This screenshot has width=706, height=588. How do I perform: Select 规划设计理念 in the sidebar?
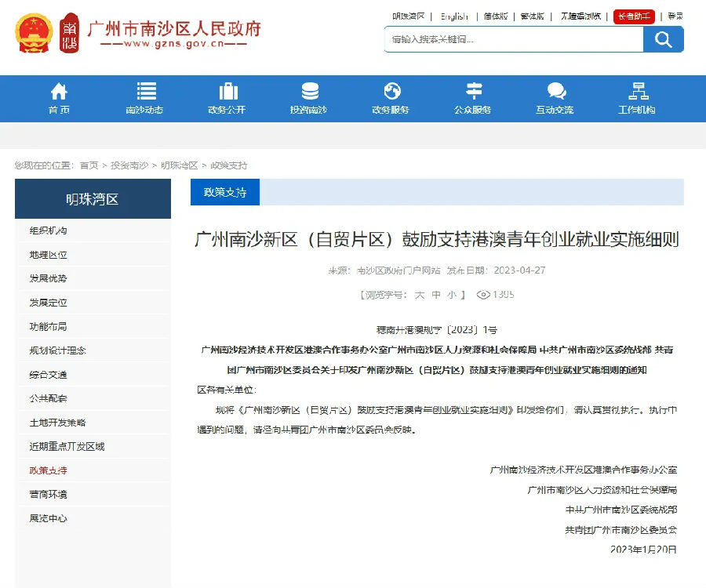point(57,350)
